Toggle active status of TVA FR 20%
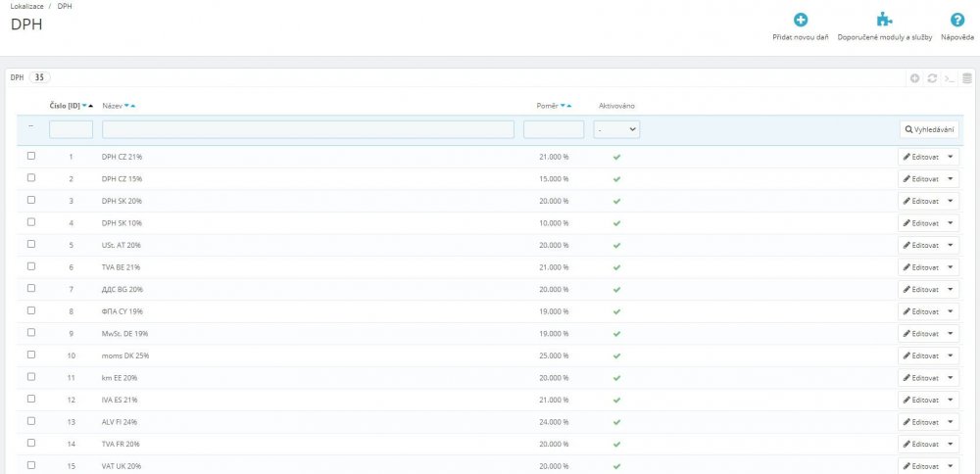This screenshot has width=980, height=474. [x=616, y=445]
